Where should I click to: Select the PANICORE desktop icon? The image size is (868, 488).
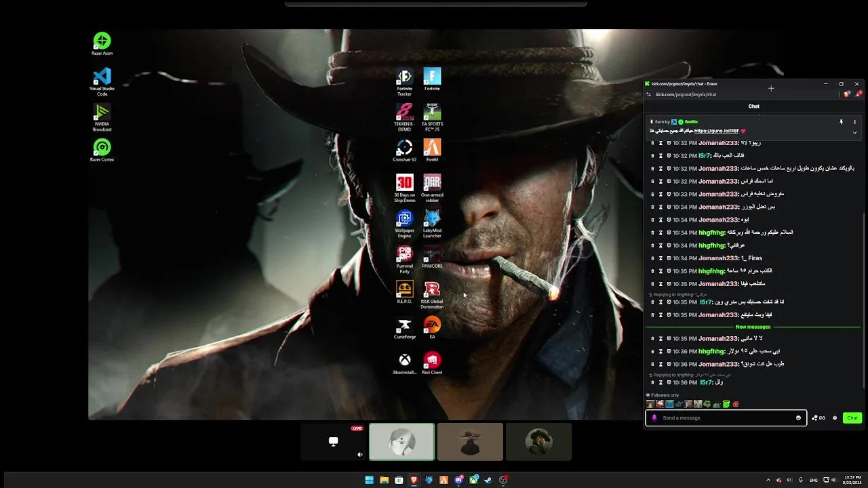[432, 257]
